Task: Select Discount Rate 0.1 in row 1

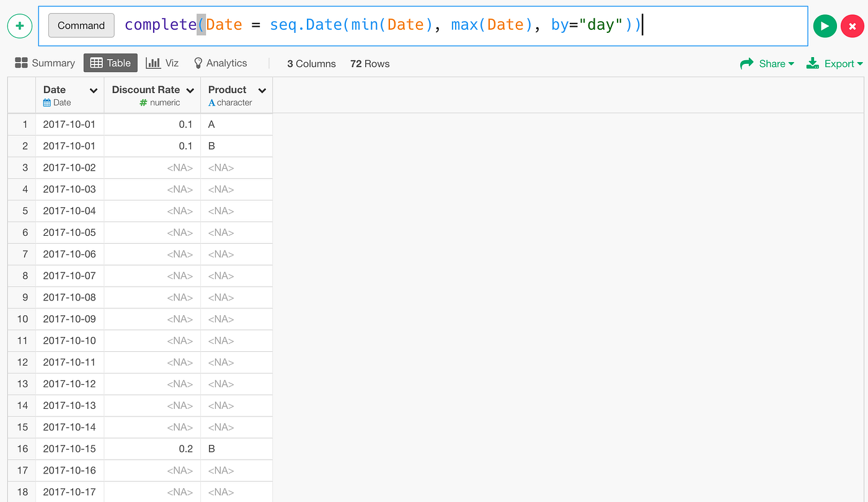Action: click(x=152, y=124)
